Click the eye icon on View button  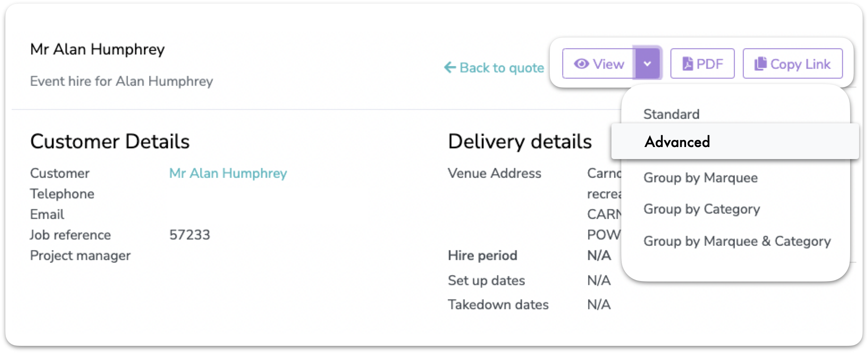click(x=581, y=64)
